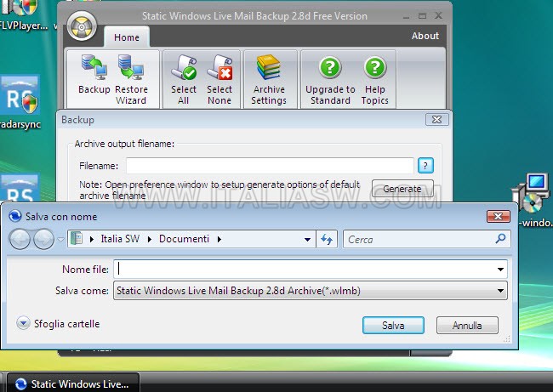Minimize the Static Windows Live Mail Backup window
553x392 pixels.
(407, 16)
